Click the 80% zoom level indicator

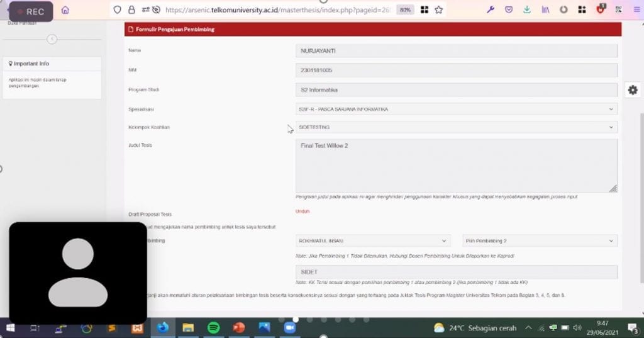point(406,10)
